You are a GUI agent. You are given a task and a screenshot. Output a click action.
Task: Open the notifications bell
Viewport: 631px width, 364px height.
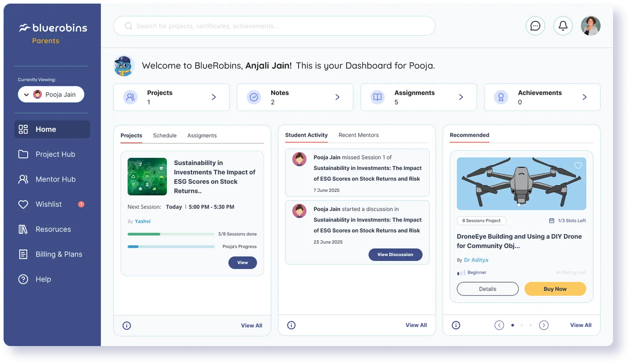563,26
